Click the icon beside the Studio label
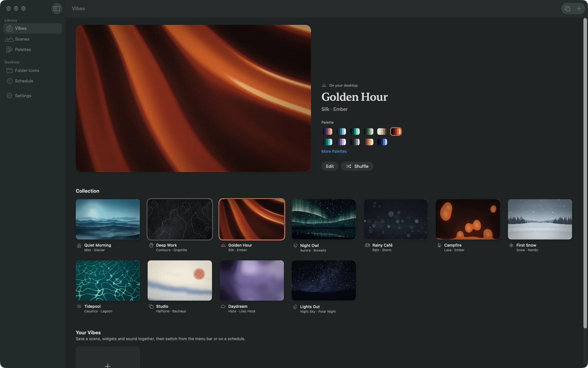The height and width of the screenshot is (368, 588). click(151, 307)
